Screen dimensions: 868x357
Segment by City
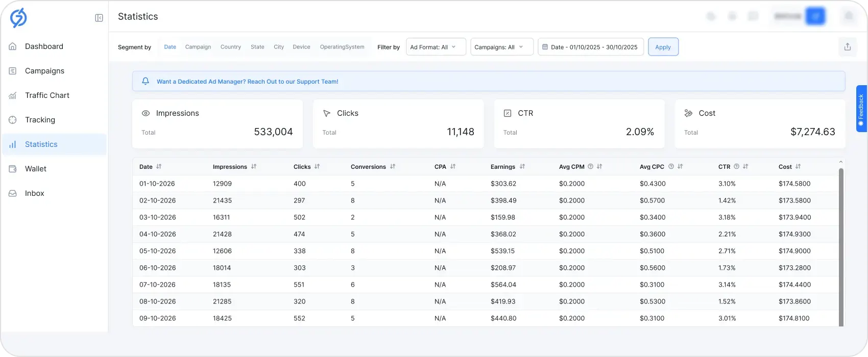point(279,47)
